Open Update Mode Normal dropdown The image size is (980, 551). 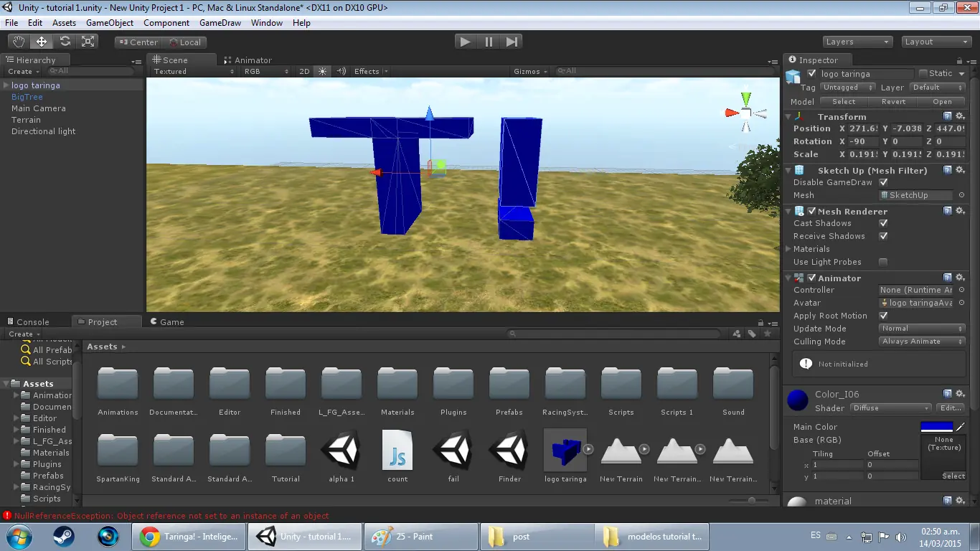[x=922, y=329]
